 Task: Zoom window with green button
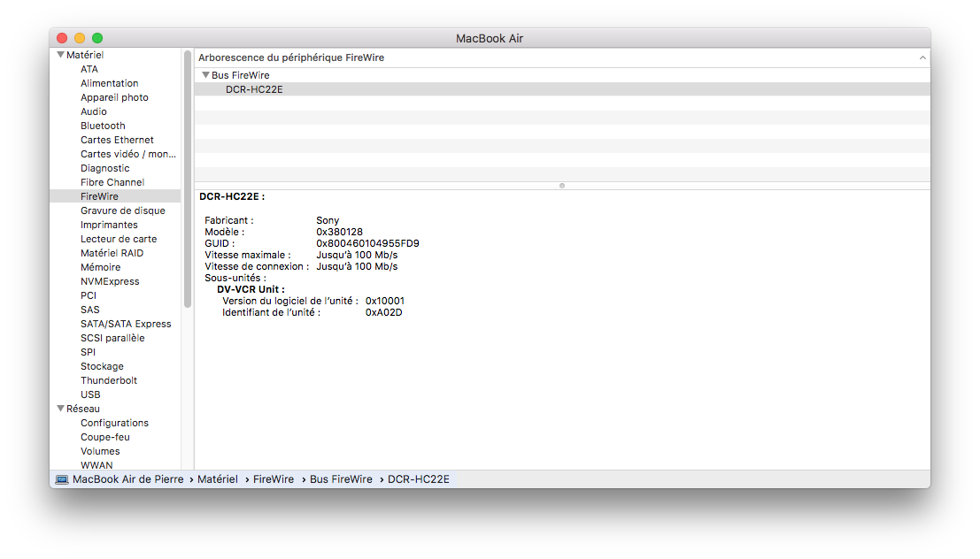(97, 38)
